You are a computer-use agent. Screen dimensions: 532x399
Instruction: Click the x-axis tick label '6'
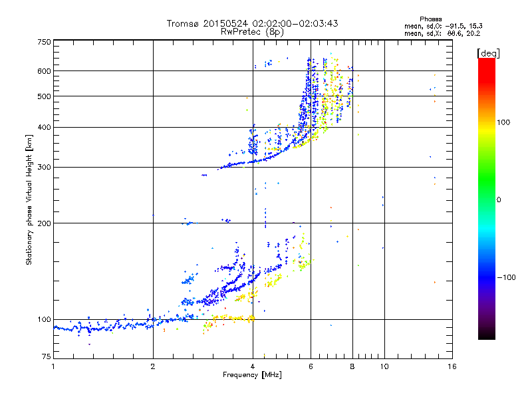click(x=311, y=366)
